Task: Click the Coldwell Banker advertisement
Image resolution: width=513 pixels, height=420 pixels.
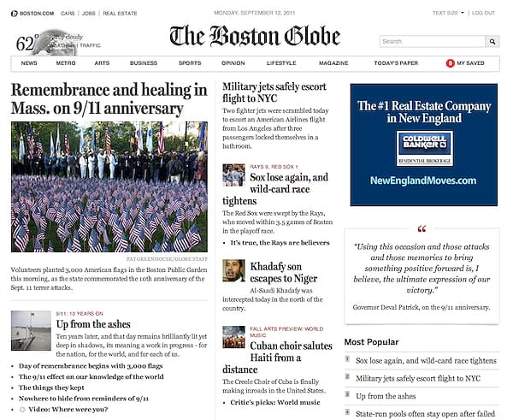Action: pos(424,145)
